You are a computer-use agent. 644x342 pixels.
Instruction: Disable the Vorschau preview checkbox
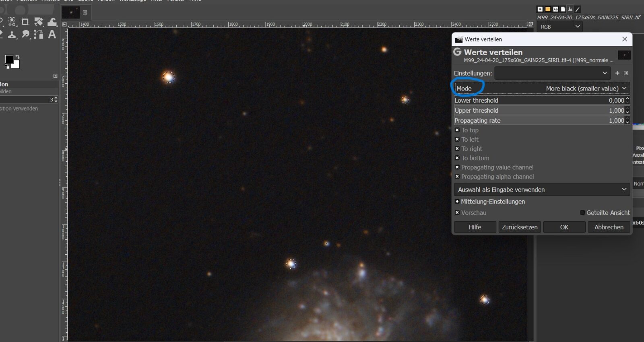(457, 212)
